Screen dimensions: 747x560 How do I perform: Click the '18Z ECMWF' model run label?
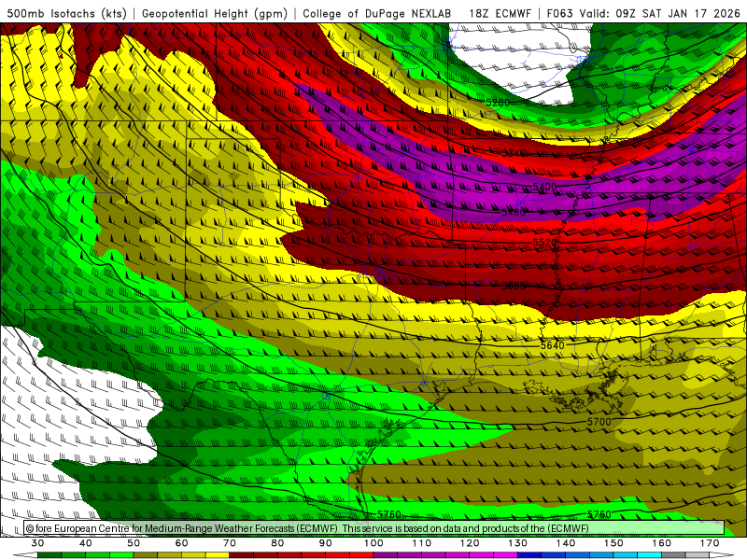click(500, 14)
